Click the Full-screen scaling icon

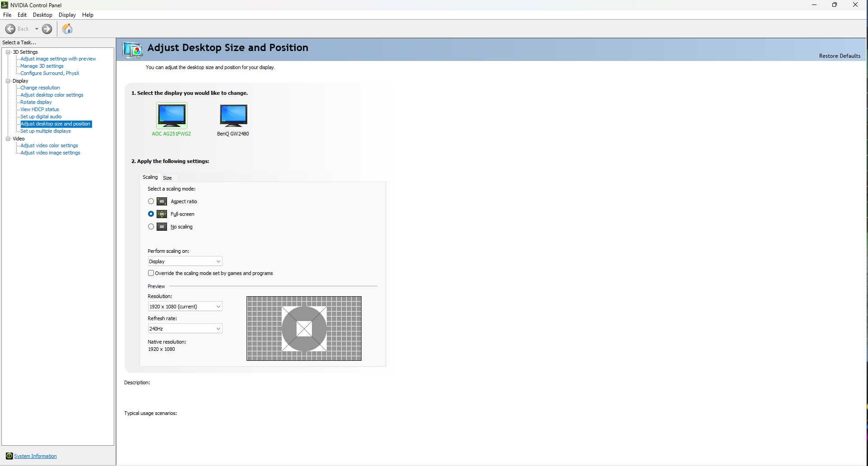162,214
